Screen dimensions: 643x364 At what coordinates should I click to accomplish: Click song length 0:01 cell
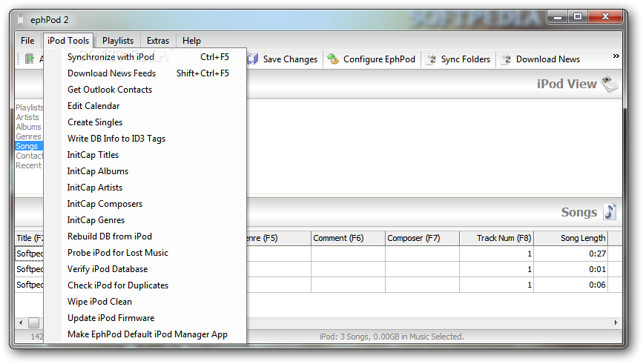coord(571,269)
